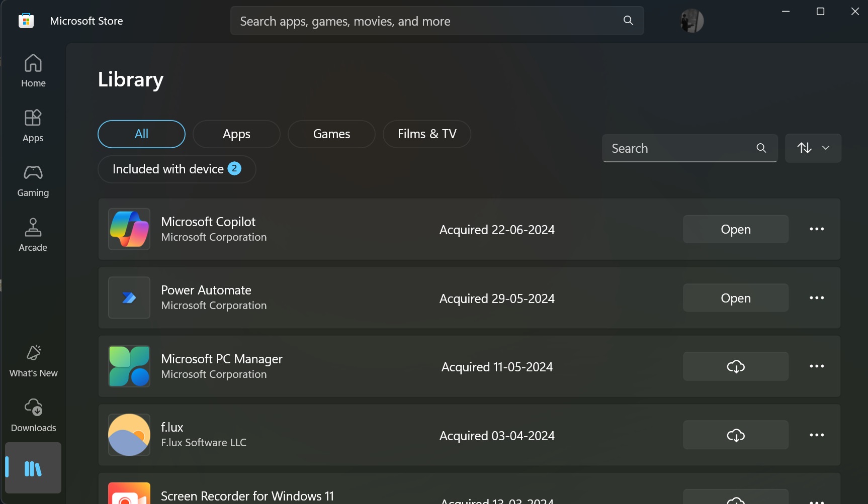Open more options for Power Automate

coord(816,298)
